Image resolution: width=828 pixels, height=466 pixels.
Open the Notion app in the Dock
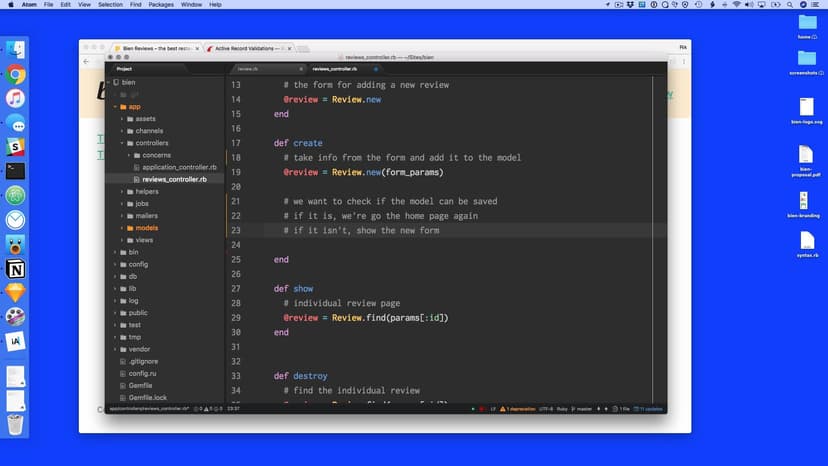(x=16, y=269)
